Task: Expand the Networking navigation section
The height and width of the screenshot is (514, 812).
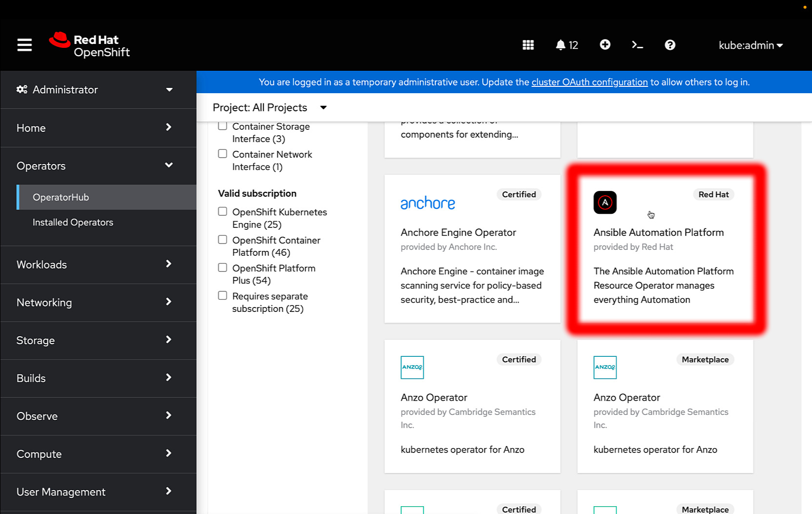Action: [x=98, y=303]
